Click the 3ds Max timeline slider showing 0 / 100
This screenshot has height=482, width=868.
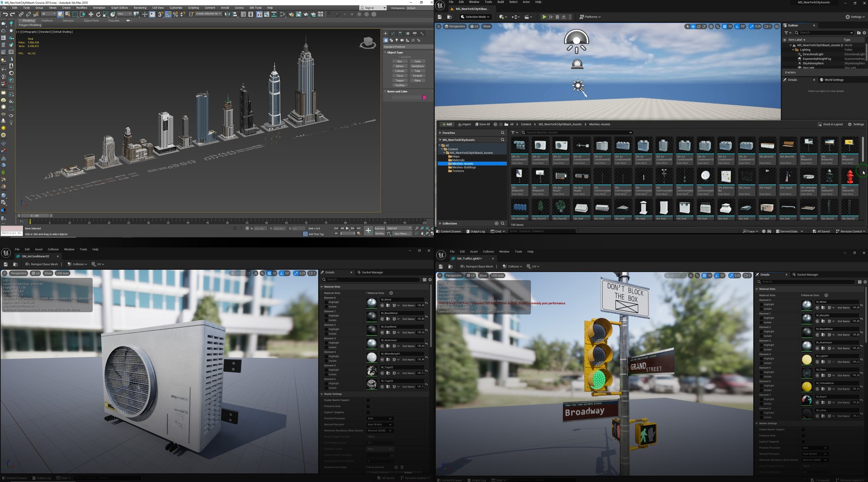(35, 215)
